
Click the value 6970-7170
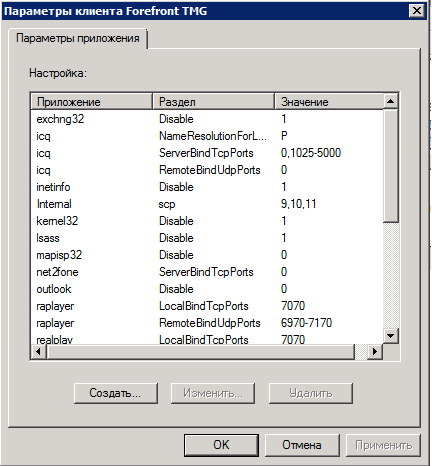306,323
